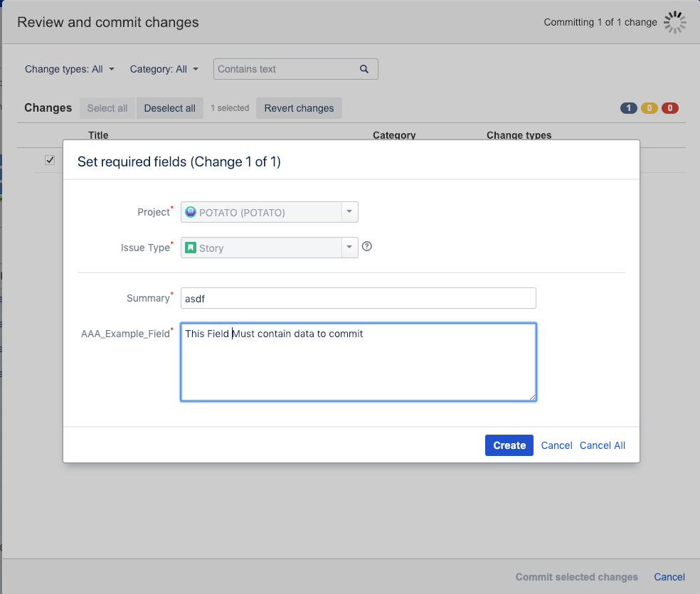700x594 pixels.
Task: Open the Issue Type help icon
Action: pos(367,246)
